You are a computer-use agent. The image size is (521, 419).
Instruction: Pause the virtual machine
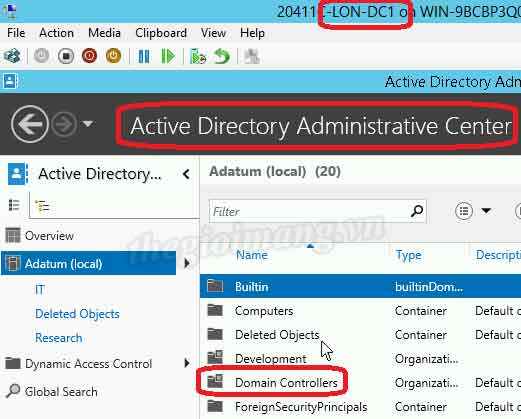pyautogui.click(x=144, y=56)
